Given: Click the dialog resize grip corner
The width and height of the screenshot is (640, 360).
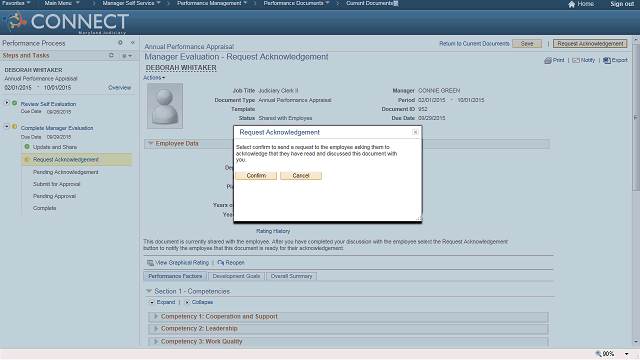Looking at the screenshot, I should (419, 218).
